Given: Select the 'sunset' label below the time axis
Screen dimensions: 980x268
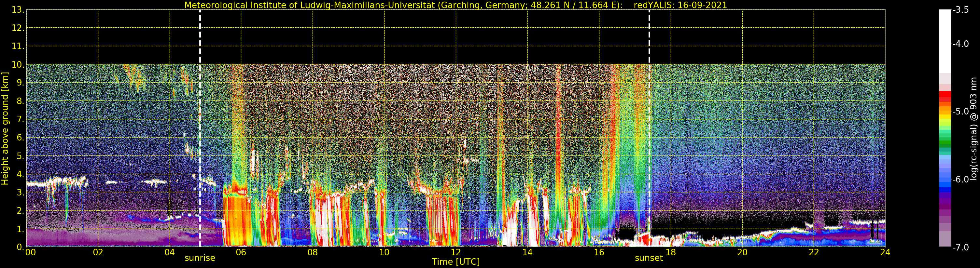Looking at the screenshot, I should pyautogui.click(x=649, y=258).
